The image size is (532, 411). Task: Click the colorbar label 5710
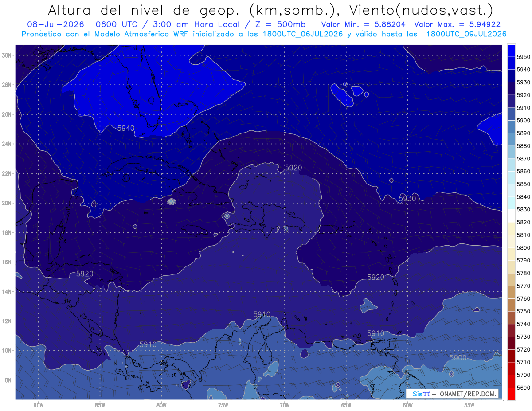[524, 362]
